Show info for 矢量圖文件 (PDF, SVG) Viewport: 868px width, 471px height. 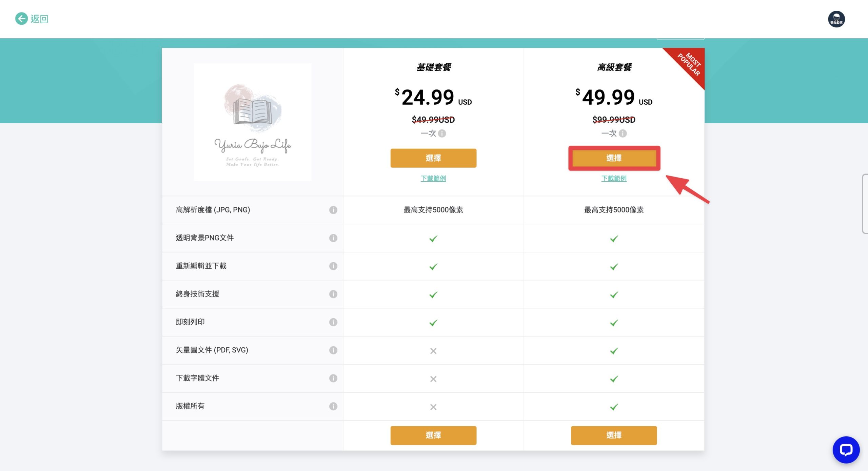[333, 350]
